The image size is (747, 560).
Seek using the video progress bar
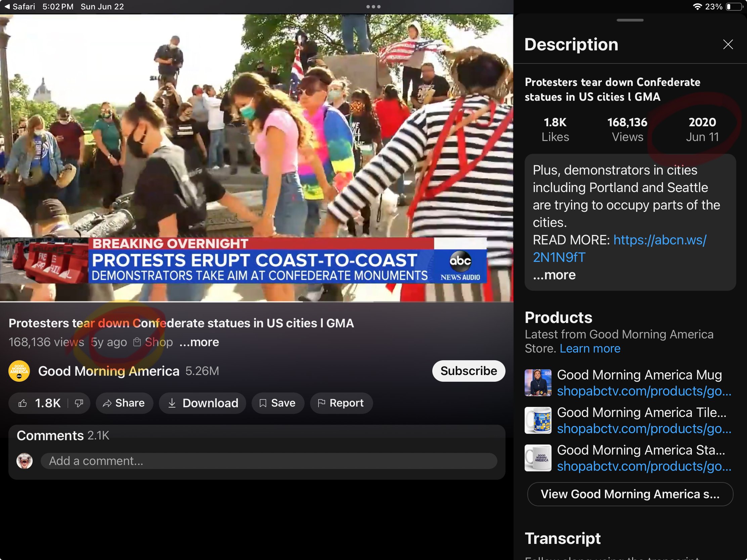[x=257, y=301]
